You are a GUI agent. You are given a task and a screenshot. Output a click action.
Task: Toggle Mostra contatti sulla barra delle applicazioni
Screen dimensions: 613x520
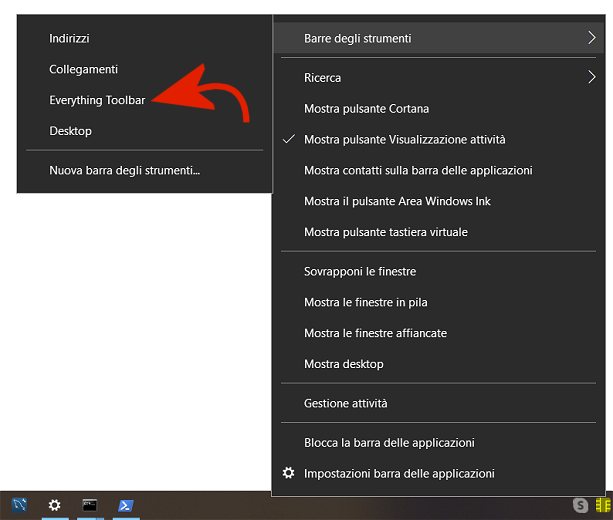[x=438, y=170]
